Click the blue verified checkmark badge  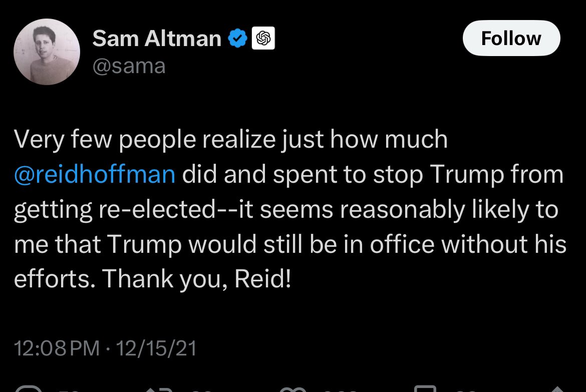click(x=237, y=39)
